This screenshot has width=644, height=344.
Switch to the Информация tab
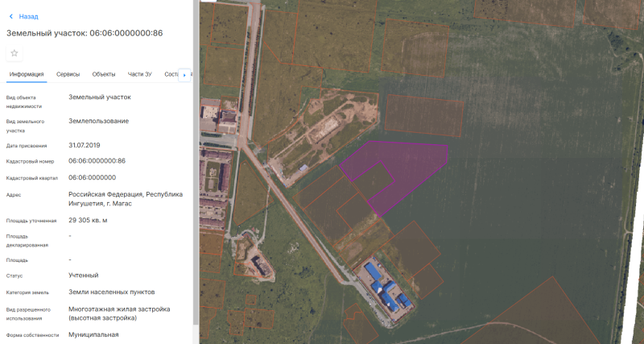click(x=27, y=74)
